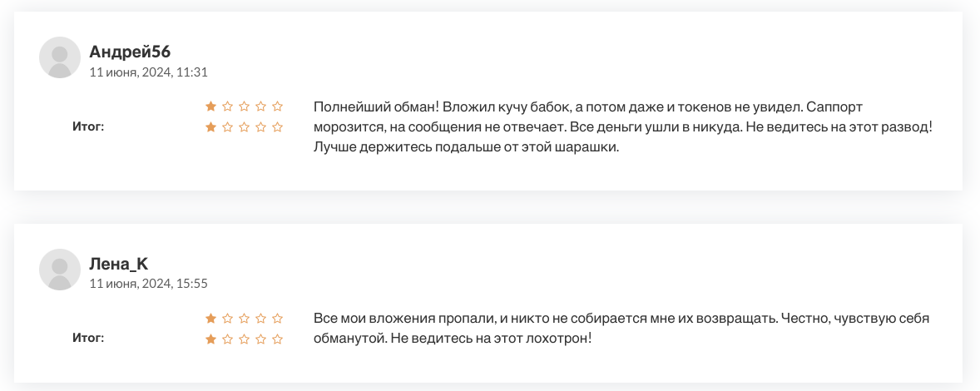Click the filled first star in Андрей56's upper rating row
The image size is (980, 391).
[210, 106]
